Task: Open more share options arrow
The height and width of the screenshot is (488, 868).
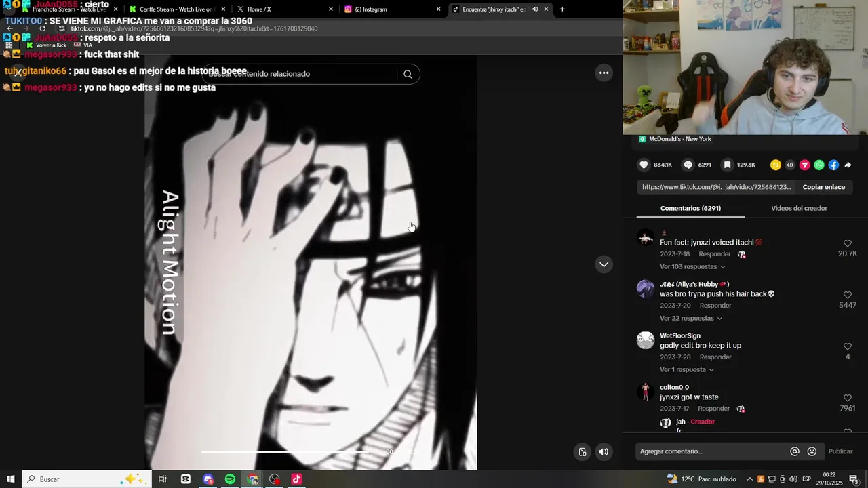Action: click(848, 165)
